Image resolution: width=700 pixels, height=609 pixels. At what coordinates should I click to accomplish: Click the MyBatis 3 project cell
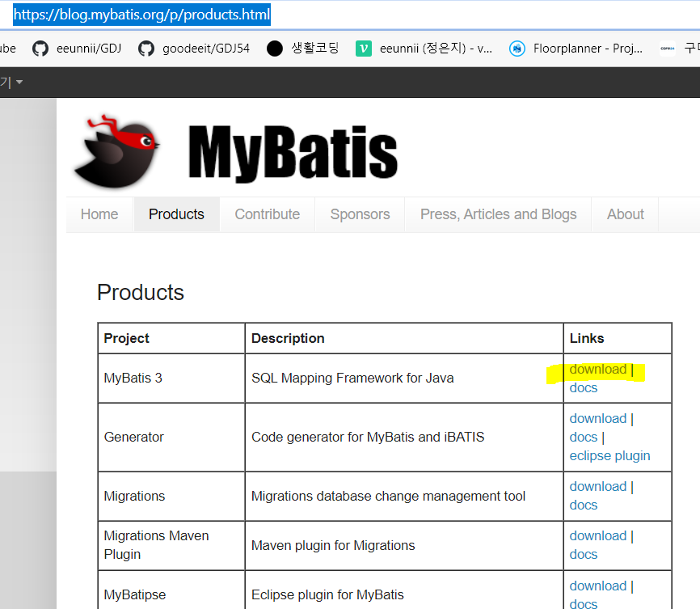171,378
